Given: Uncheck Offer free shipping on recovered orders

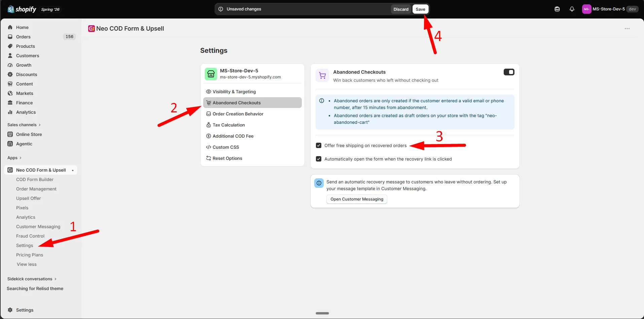Looking at the screenshot, I should point(319,145).
